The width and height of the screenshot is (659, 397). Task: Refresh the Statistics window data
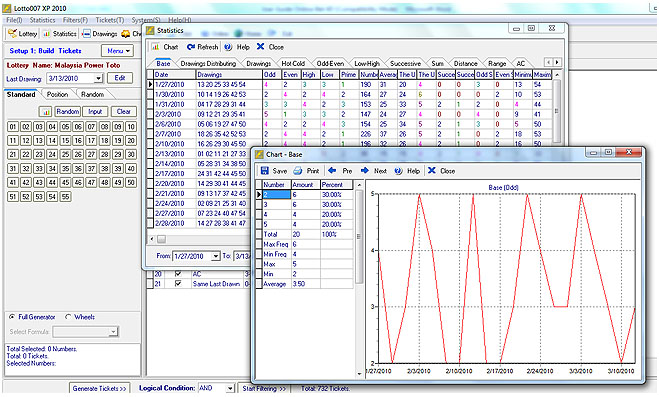(x=203, y=47)
